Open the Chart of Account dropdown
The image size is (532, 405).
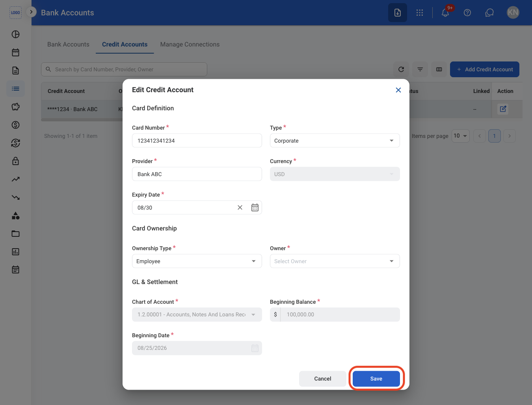tap(197, 314)
